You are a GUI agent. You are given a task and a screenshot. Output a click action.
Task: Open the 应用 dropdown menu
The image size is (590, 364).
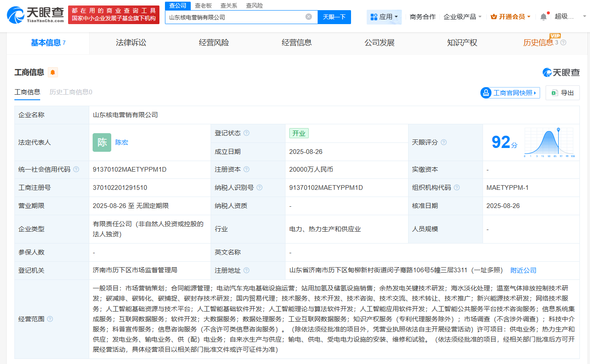click(x=384, y=17)
